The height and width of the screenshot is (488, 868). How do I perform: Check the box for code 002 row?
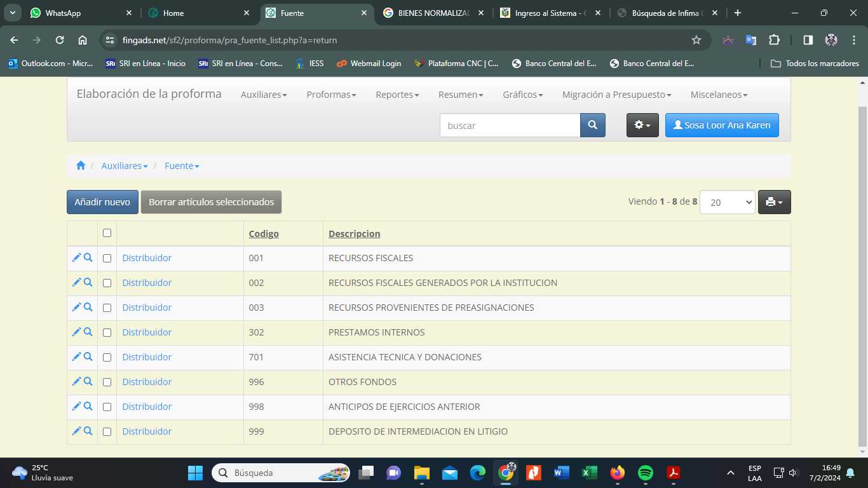(x=107, y=283)
